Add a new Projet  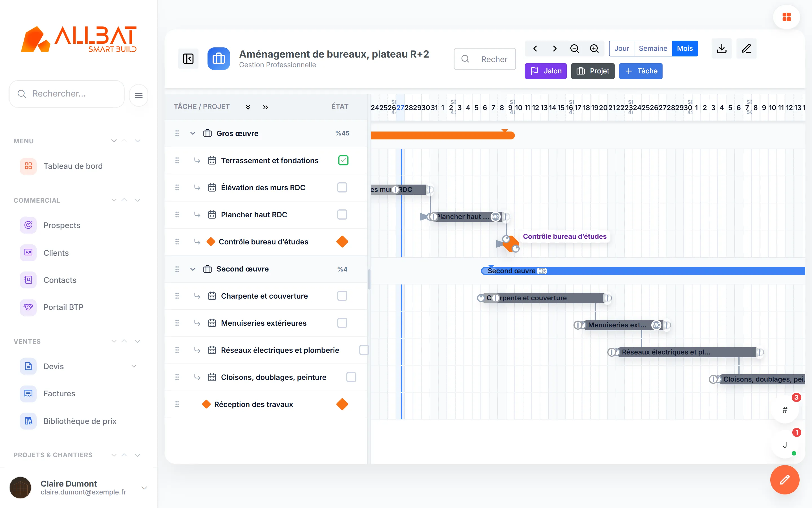tap(593, 71)
